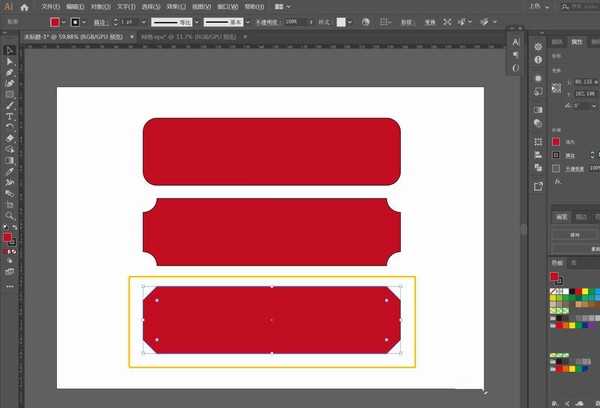Screen dimensions: 600x408
Task: Select the Eraser tool
Action: coord(10,138)
